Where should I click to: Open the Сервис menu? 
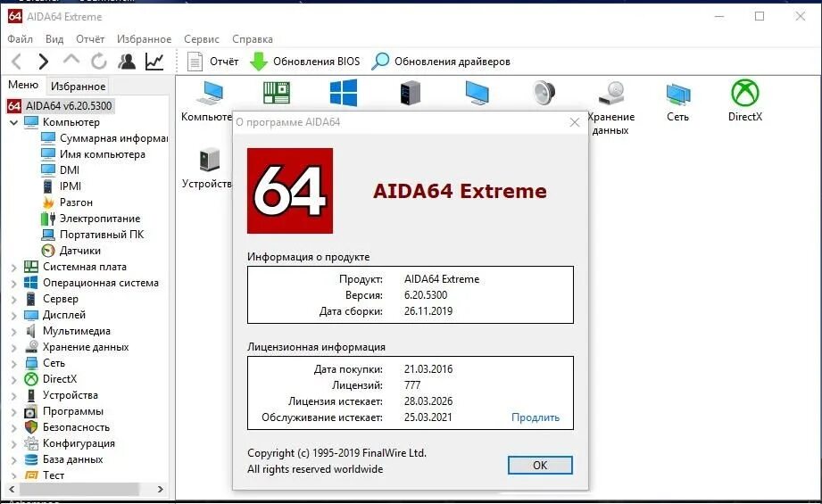[x=202, y=39]
